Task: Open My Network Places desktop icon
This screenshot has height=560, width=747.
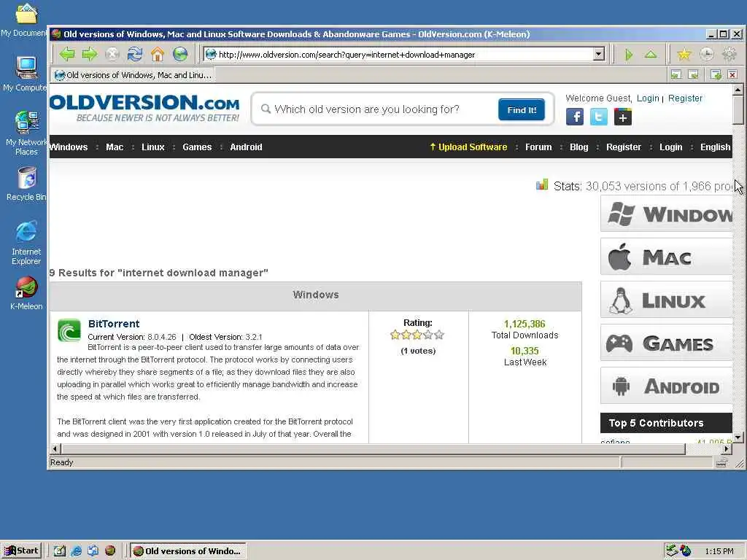Action: [x=26, y=133]
